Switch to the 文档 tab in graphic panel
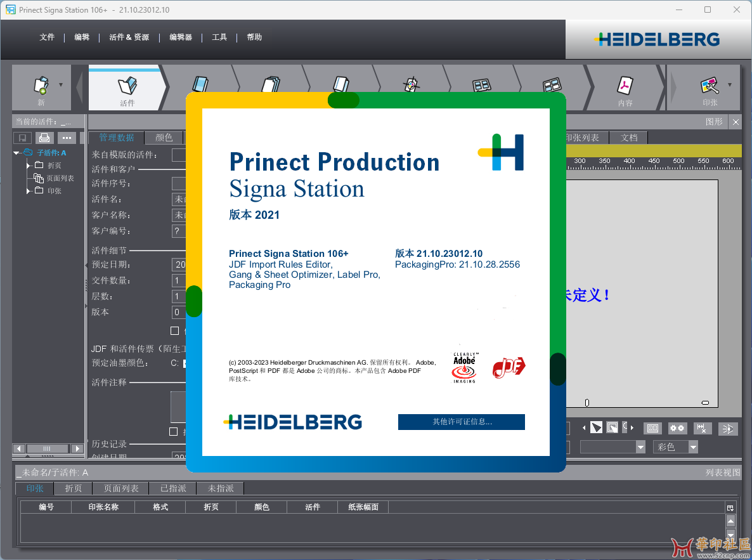 click(x=629, y=138)
